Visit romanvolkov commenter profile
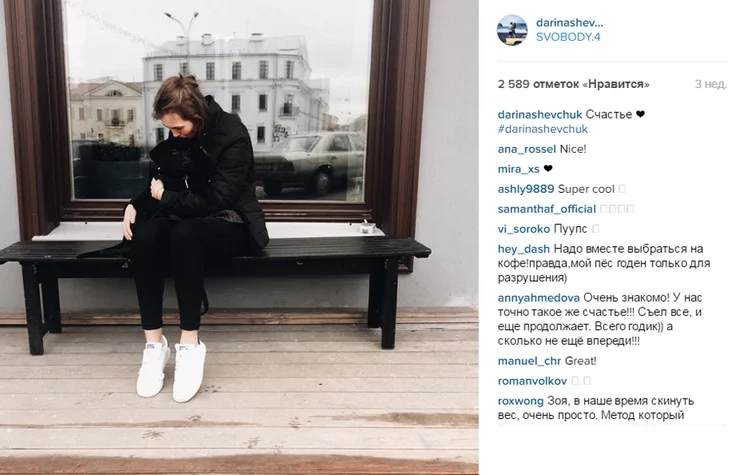The height and width of the screenshot is (475, 732). [x=532, y=381]
